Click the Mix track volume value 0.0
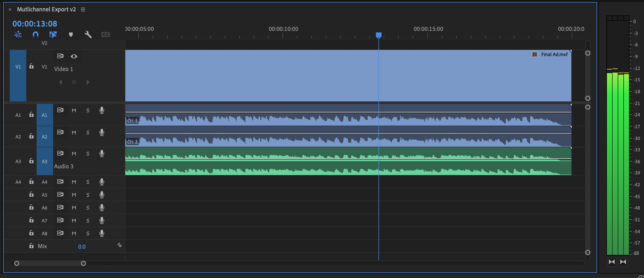Image resolution: width=644 pixels, height=278 pixels. point(82,246)
